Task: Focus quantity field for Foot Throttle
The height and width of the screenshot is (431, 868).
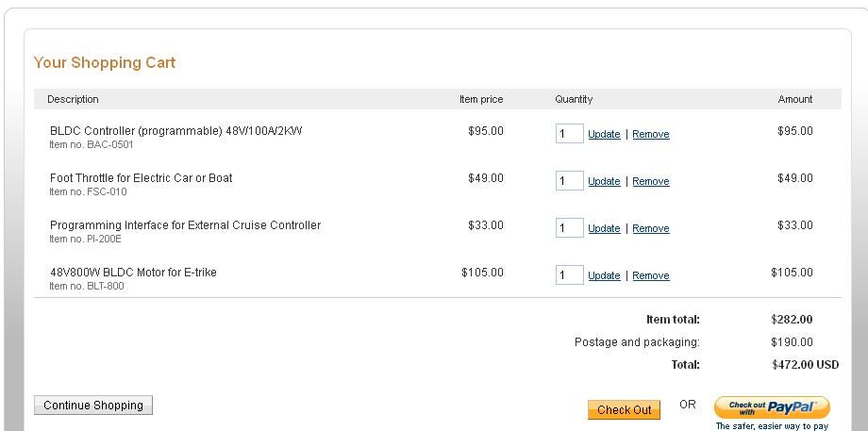Action: pos(570,181)
